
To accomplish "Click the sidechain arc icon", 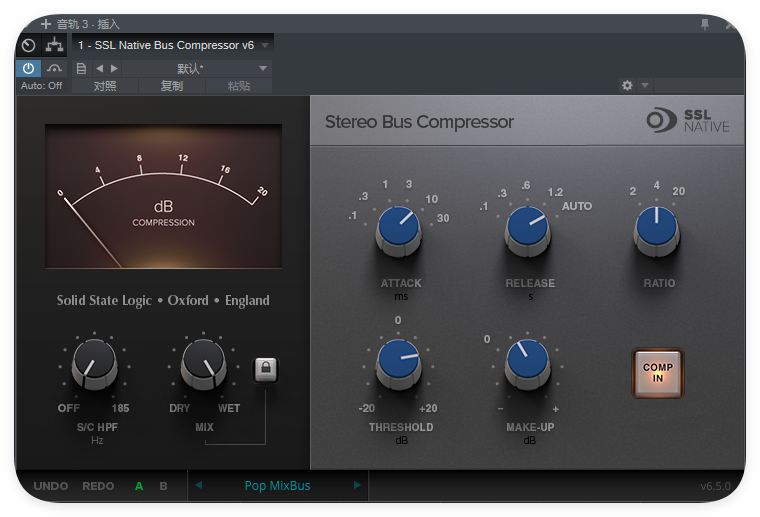I will click(x=54, y=69).
